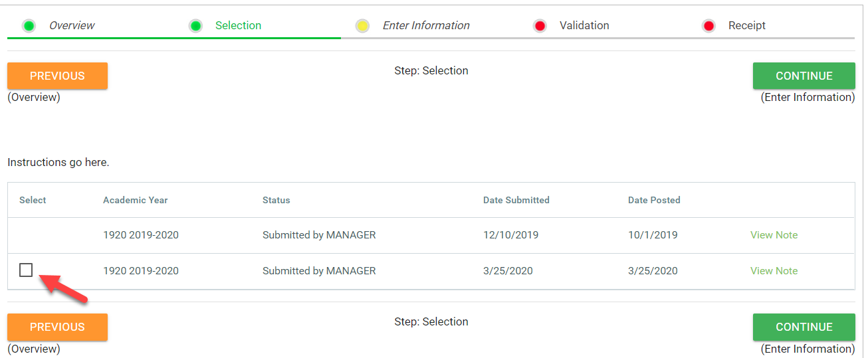The image size is (868, 358).
Task: Click the green Selection step status dot
Action: click(x=195, y=26)
